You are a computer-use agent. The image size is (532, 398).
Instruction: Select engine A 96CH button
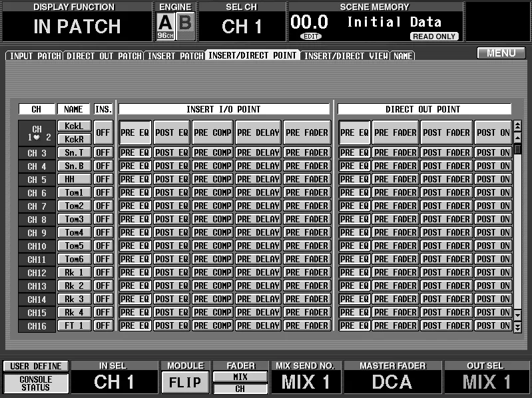(166, 26)
